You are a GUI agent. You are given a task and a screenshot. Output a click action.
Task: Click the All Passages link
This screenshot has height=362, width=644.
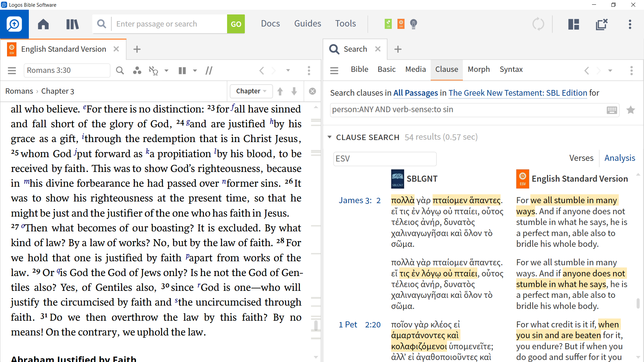[x=416, y=93]
